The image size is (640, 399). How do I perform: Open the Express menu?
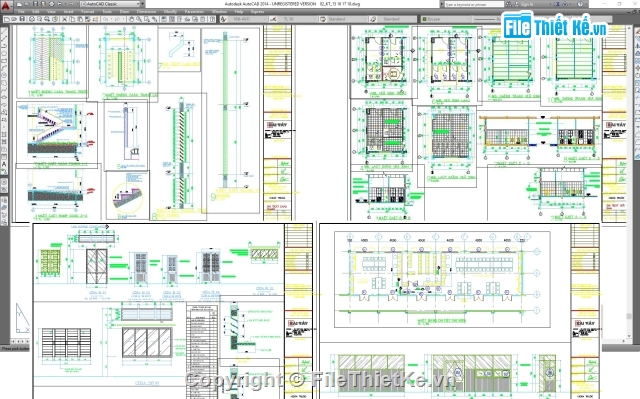[x=257, y=11]
